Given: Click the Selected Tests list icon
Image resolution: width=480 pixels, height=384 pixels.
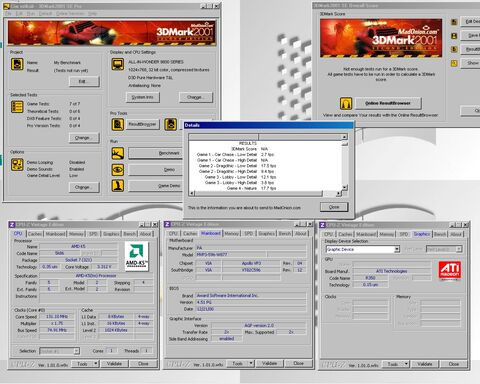Looking at the screenshot, I should click(17, 107).
